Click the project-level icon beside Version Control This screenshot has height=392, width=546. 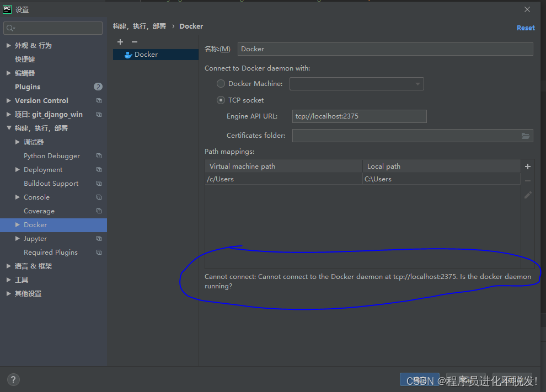(x=99, y=101)
